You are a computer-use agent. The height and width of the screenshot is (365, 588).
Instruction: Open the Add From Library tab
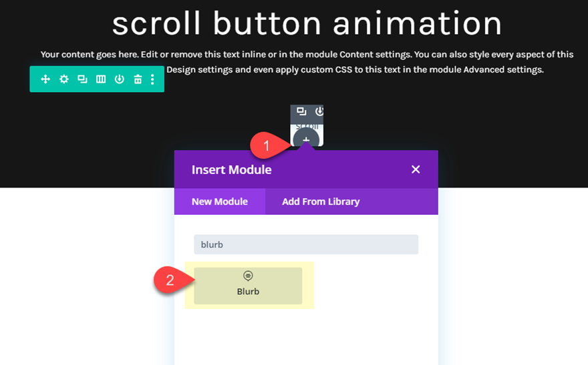(321, 202)
